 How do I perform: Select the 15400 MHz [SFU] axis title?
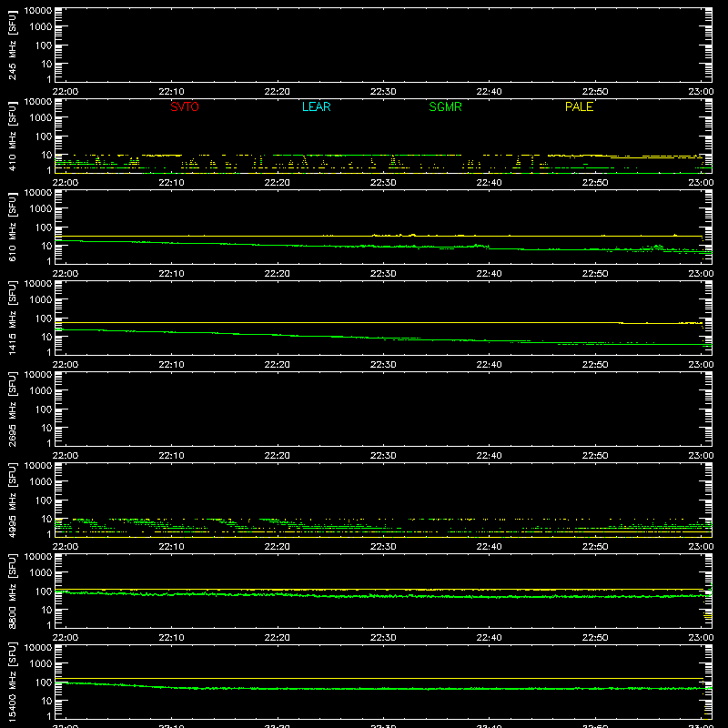(13, 682)
